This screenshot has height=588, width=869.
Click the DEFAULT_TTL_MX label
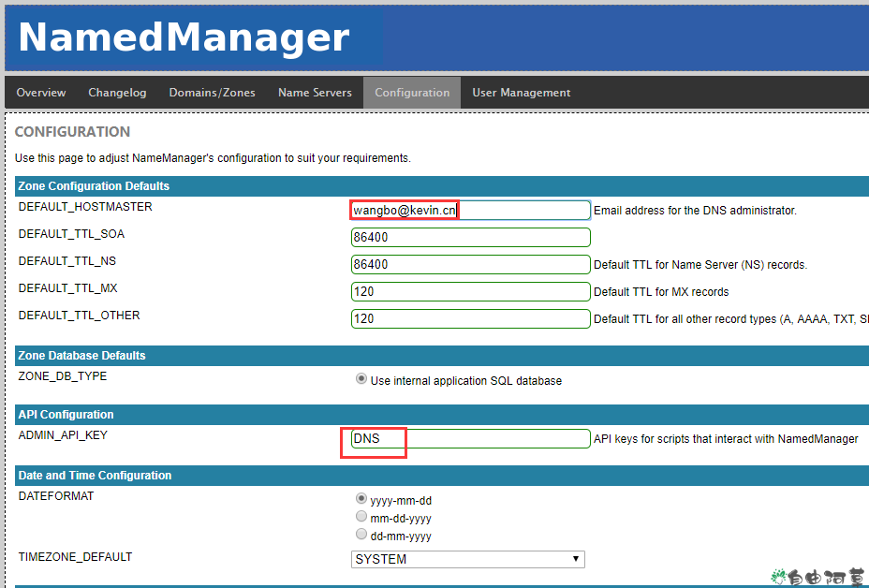[68, 288]
